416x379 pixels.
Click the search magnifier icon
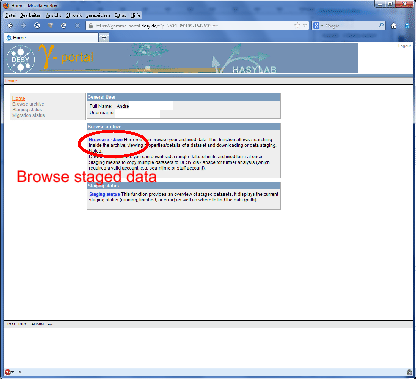click(381, 25)
